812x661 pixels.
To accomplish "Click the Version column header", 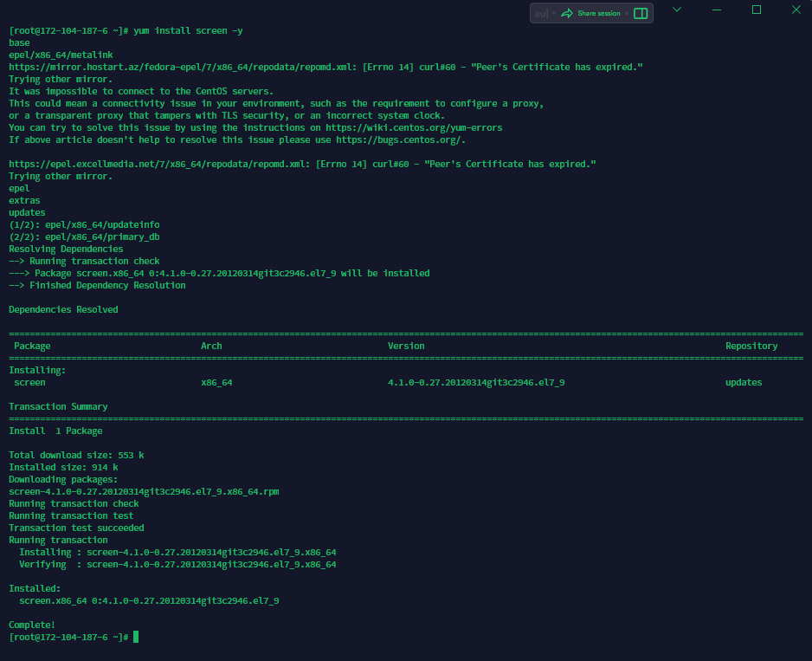I will pyautogui.click(x=406, y=345).
